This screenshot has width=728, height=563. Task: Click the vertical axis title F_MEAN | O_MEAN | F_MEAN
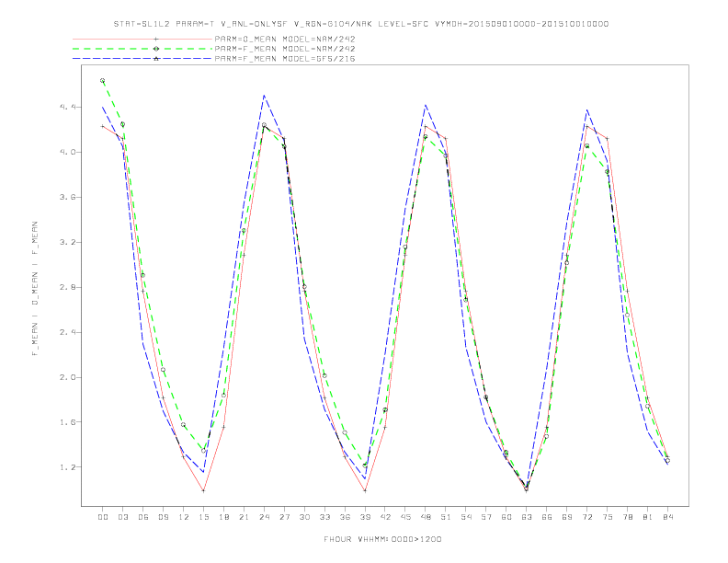[x=35, y=289]
